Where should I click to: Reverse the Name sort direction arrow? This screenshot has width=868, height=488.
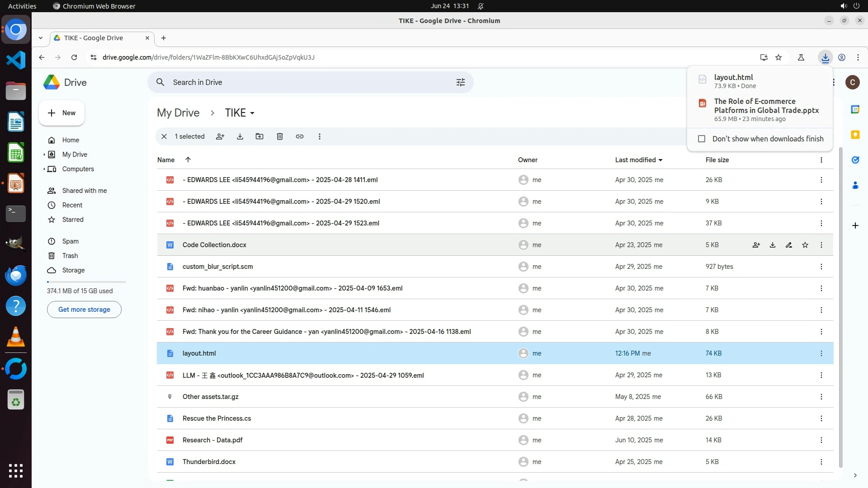coord(188,160)
